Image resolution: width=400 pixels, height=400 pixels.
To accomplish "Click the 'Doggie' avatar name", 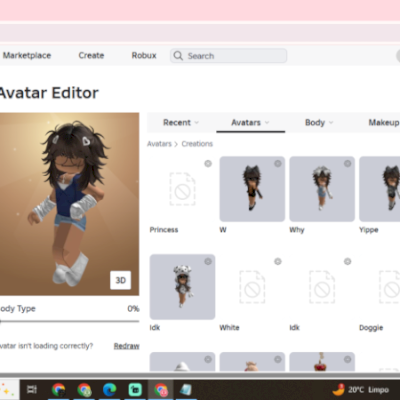I will coord(371,328).
